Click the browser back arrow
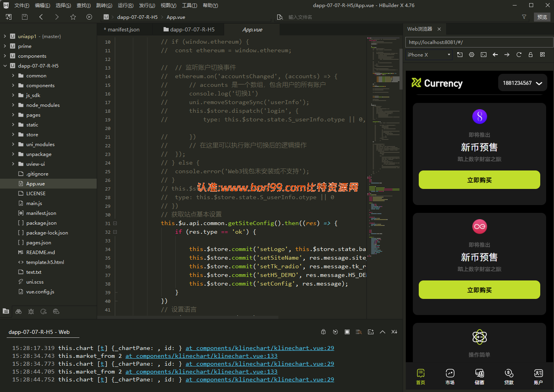554x392 pixels. click(x=495, y=55)
